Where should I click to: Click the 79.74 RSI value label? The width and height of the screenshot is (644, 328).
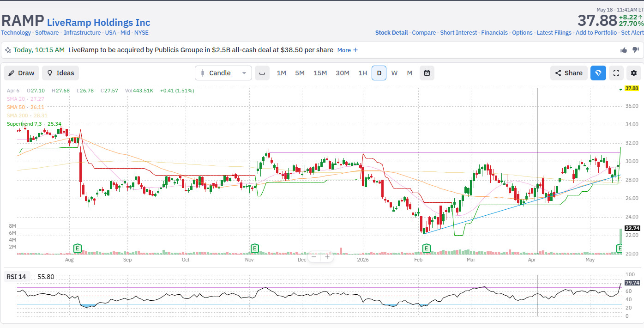[632, 283]
